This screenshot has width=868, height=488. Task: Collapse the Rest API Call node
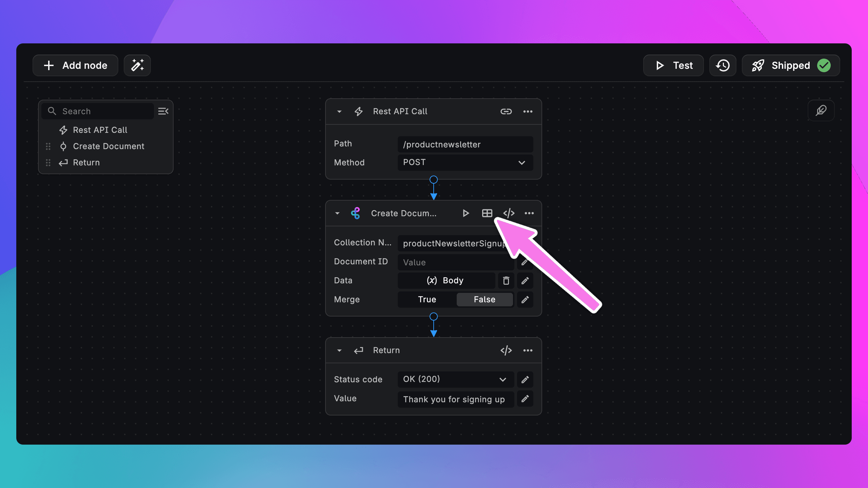(x=339, y=111)
